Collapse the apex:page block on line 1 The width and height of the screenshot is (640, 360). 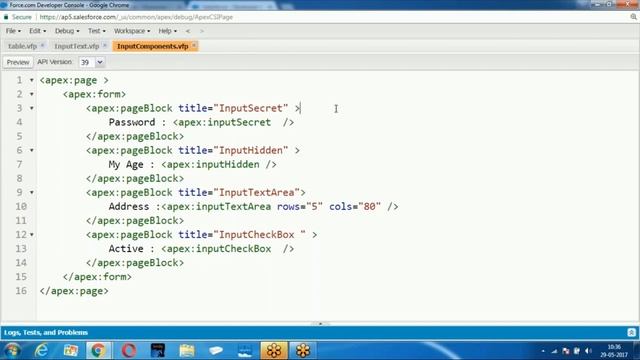(31, 80)
